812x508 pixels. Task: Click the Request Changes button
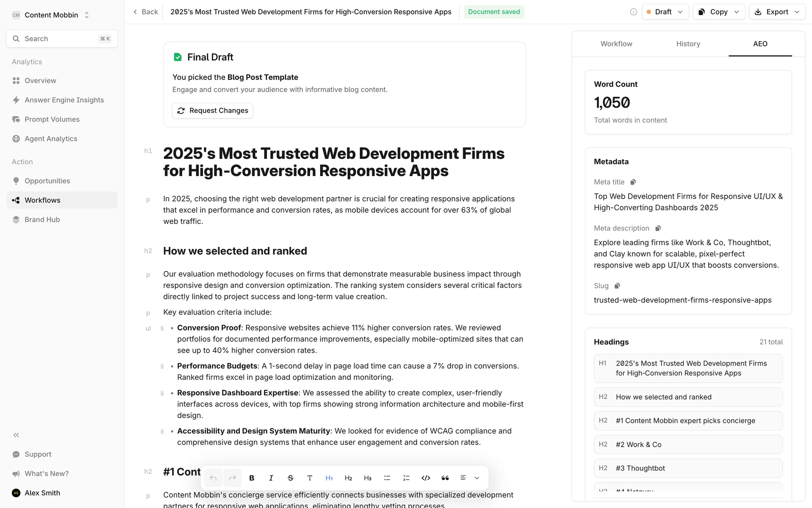[x=212, y=110]
